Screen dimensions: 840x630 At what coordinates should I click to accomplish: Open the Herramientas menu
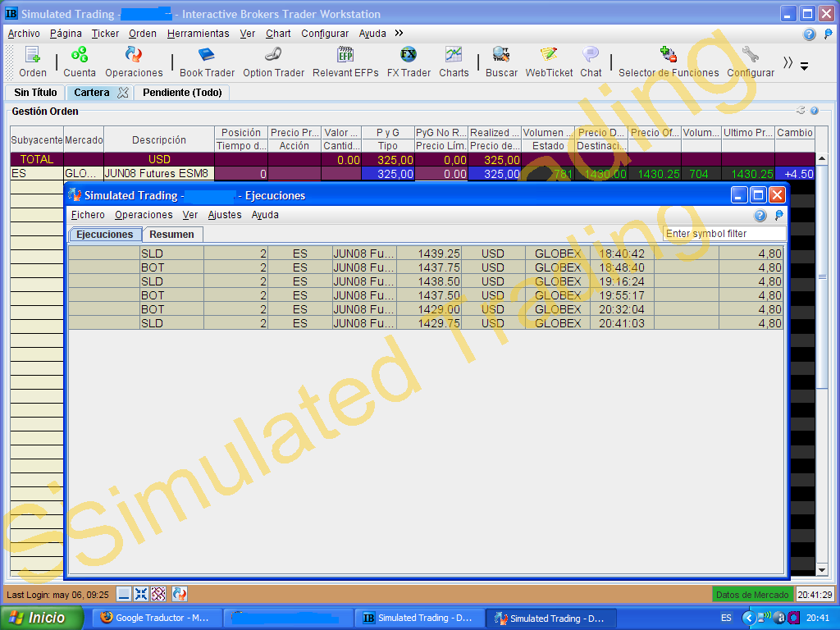[199, 33]
